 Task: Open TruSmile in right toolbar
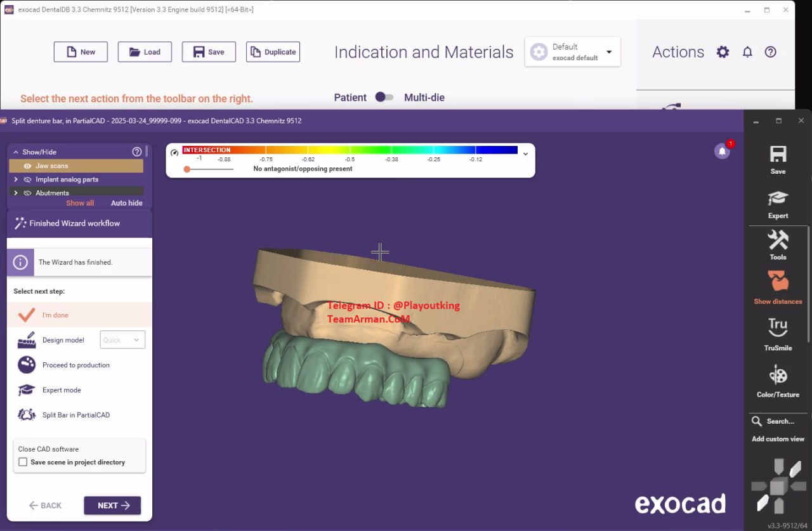[x=778, y=334]
